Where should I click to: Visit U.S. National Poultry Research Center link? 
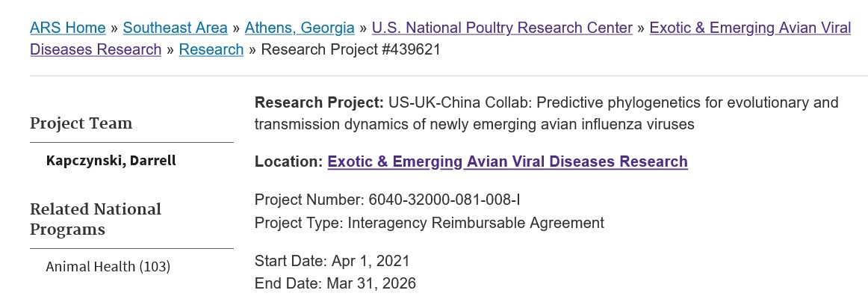[x=502, y=28]
